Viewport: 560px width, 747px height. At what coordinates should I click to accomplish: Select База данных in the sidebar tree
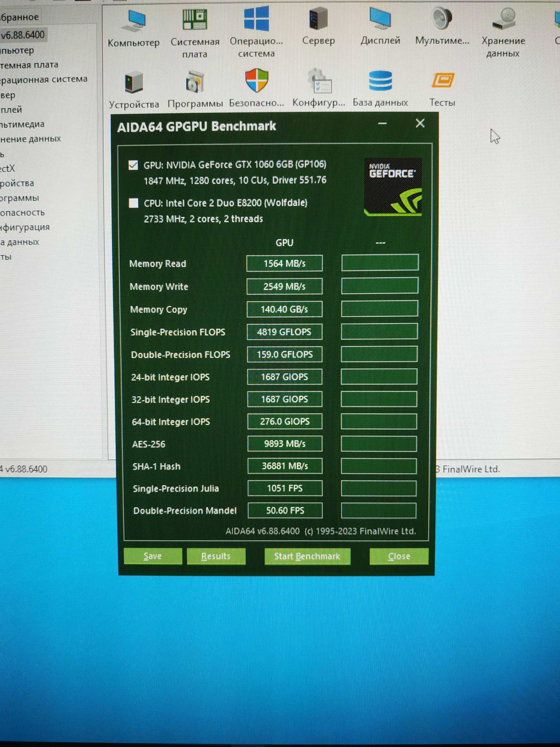(x=20, y=242)
